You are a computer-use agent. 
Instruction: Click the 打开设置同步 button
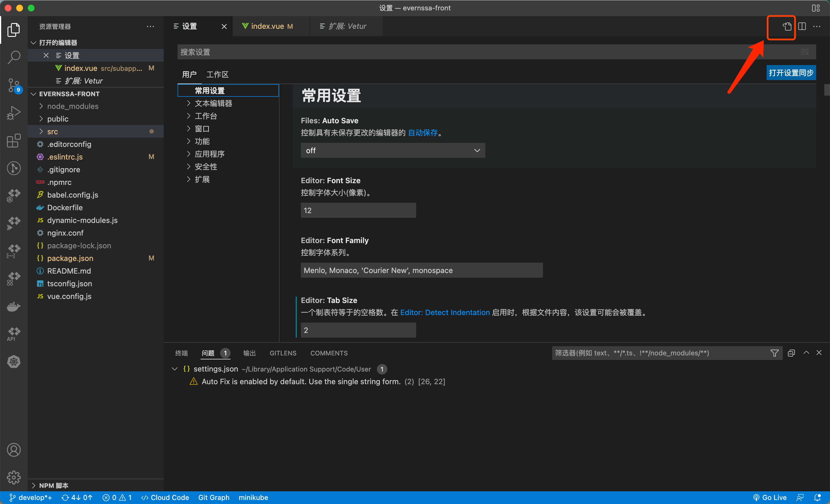[x=792, y=73]
